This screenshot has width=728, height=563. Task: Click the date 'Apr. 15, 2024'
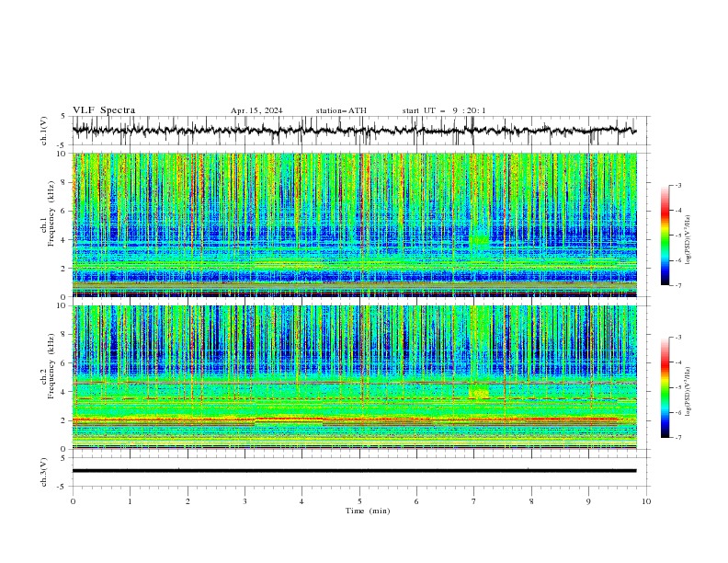[256, 110]
